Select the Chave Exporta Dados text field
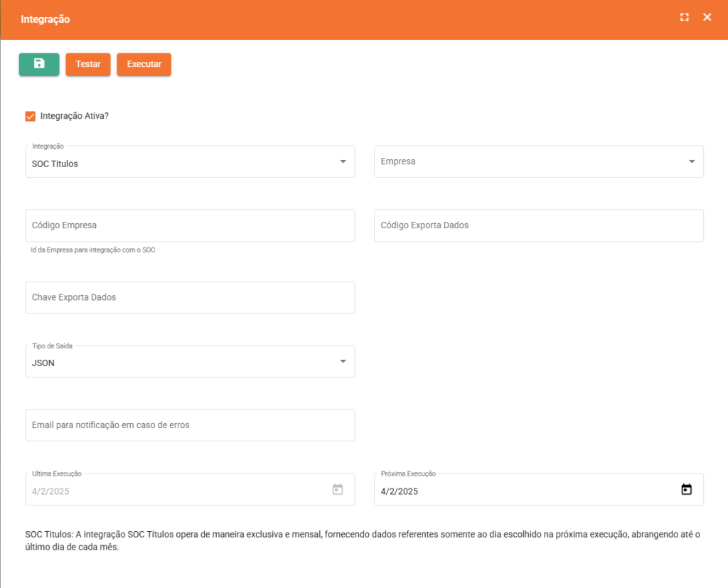The image size is (728, 588). (x=190, y=297)
